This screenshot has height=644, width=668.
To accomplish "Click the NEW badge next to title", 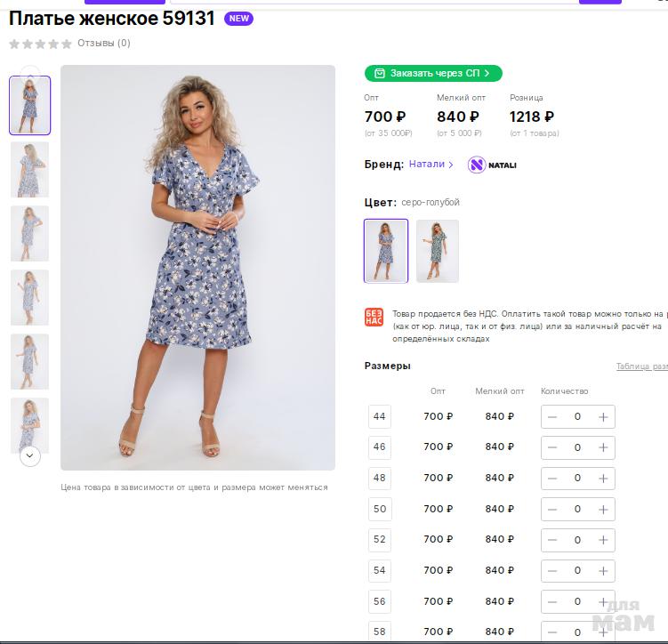I will click(x=238, y=19).
